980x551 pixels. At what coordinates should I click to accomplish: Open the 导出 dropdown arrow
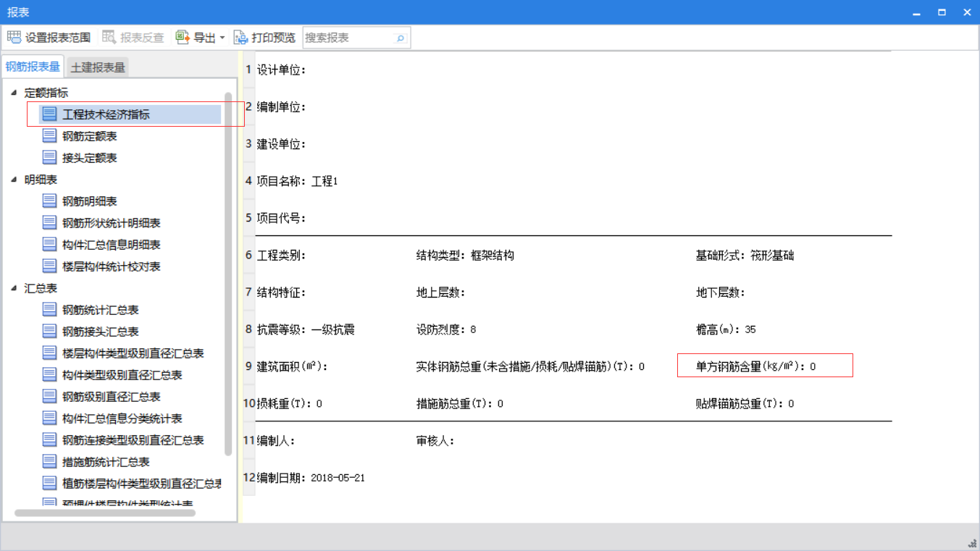point(222,38)
